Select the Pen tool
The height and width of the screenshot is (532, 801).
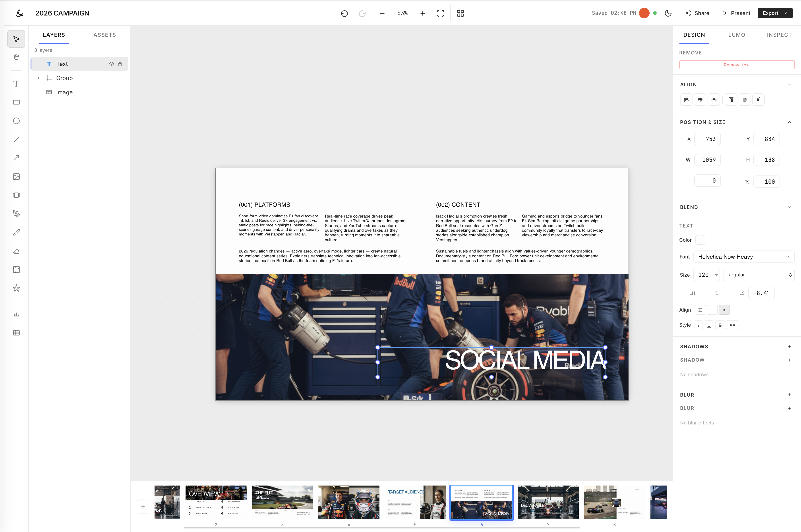point(16,214)
